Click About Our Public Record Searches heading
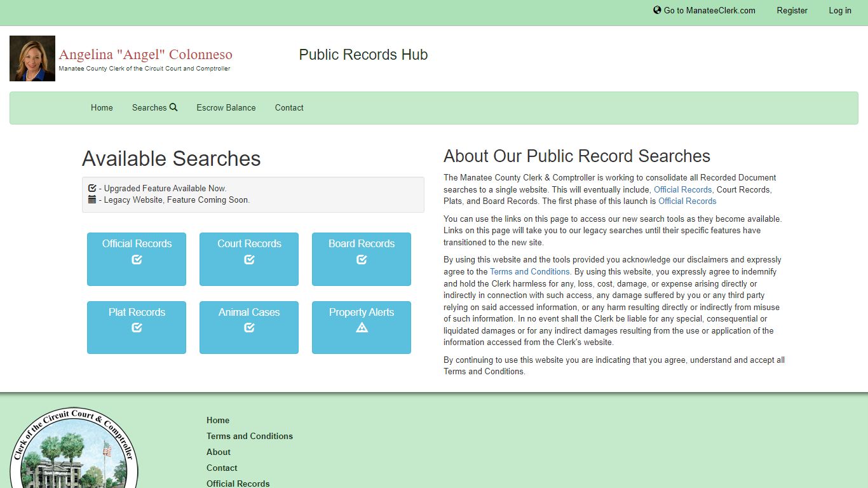868x488 pixels. click(577, 156)
